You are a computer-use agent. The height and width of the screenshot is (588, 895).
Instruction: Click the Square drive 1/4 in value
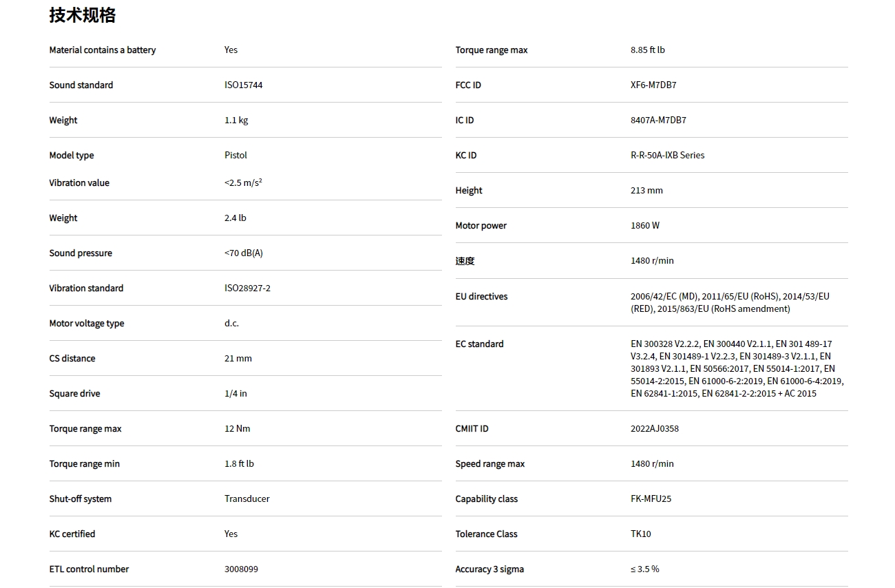tap(235, 394)
